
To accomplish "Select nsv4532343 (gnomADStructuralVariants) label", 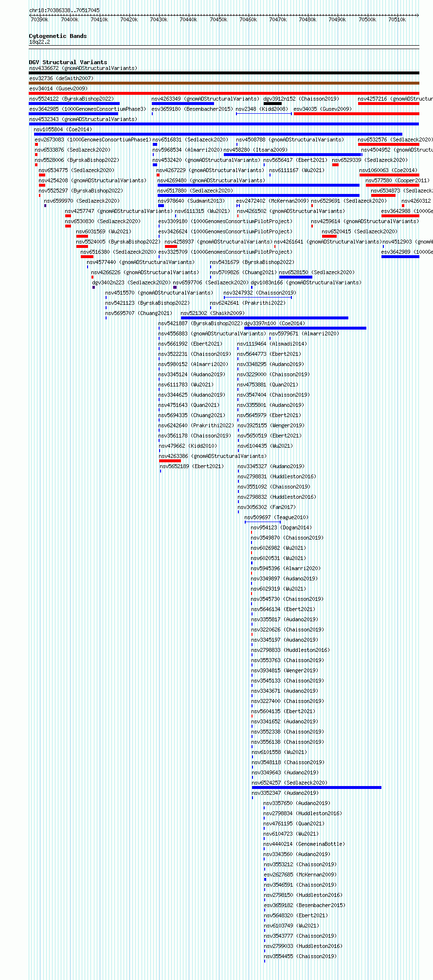I will pyautogui.click(x=83, y=119).
